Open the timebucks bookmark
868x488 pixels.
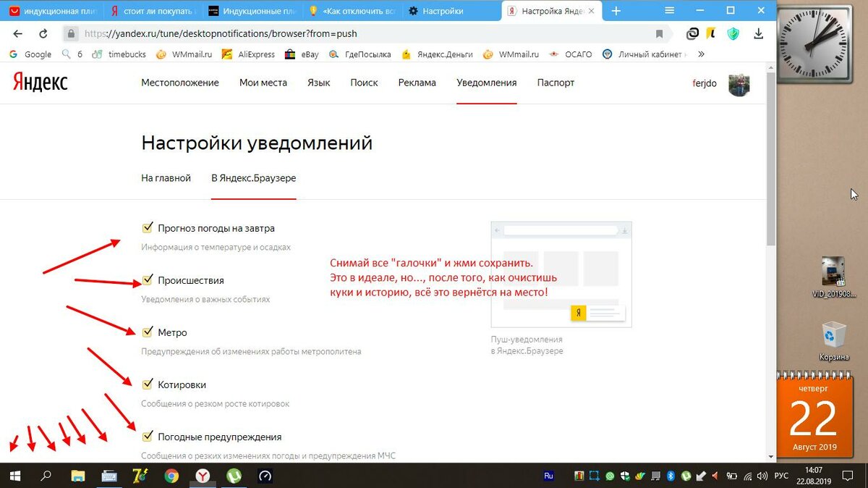118,54
